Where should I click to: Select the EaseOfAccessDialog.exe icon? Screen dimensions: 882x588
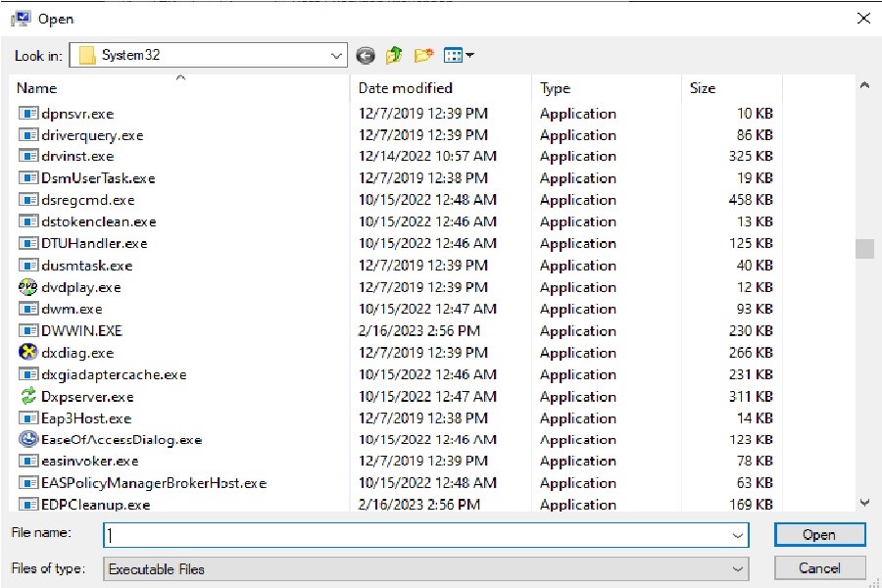coord(28,440)
